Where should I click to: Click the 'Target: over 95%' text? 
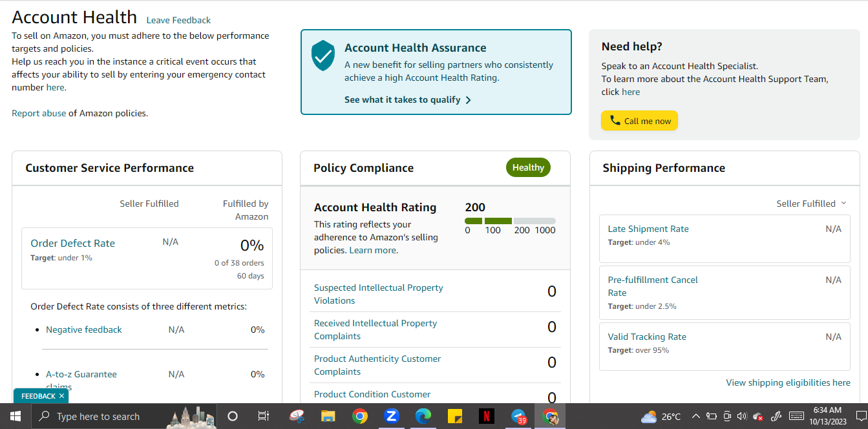pos(639,350)
